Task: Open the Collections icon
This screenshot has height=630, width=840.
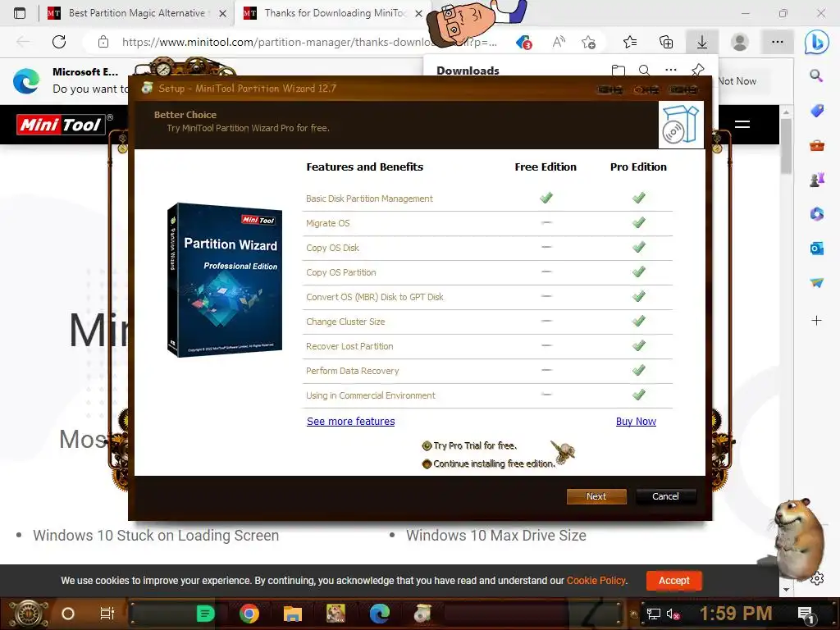Action: (666, 42)
